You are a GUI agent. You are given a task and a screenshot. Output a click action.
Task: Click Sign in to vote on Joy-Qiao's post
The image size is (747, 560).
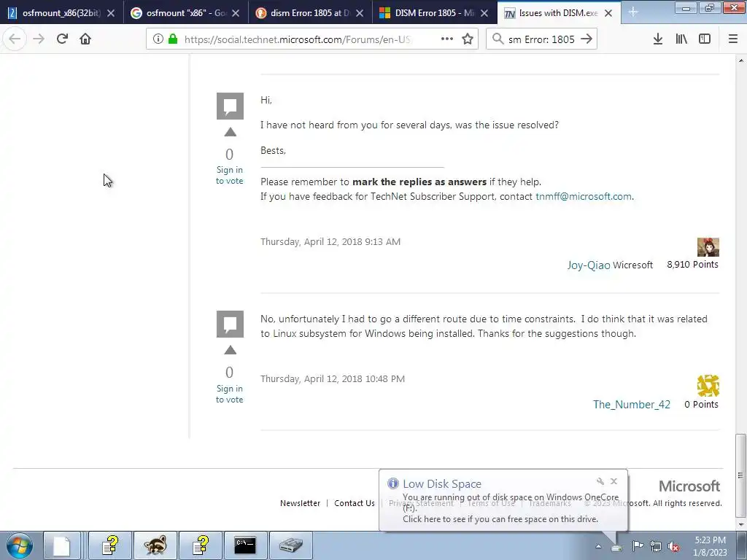230,175
